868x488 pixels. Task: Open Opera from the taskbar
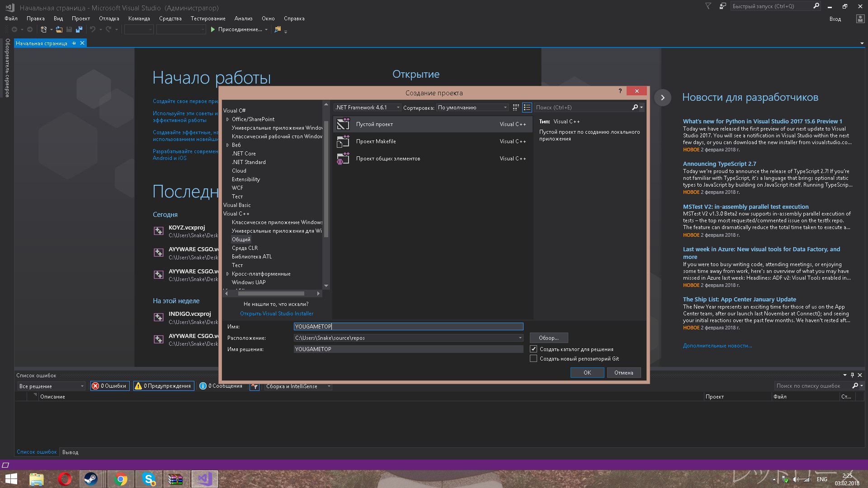pos(65,479)
